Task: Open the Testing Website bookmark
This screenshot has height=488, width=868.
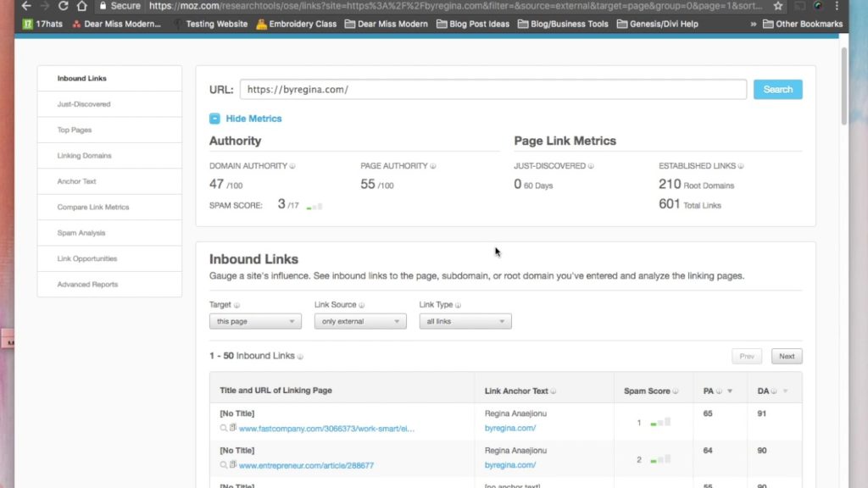Action: click(211, 24)
